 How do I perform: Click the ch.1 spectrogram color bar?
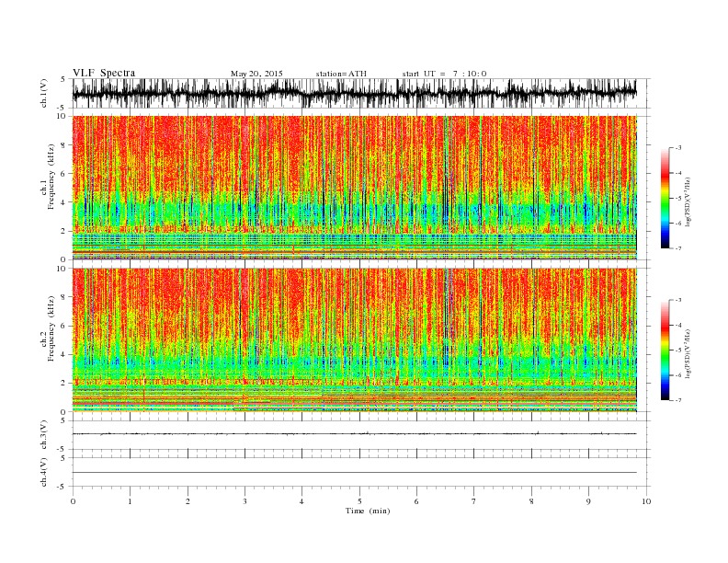pos(665,198)
